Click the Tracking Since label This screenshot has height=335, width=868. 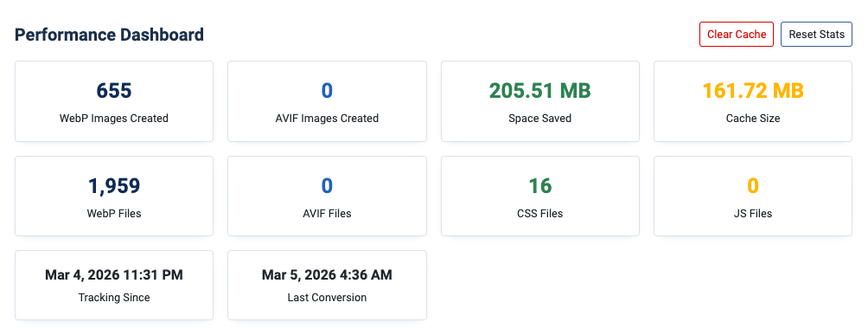(114, 298)
